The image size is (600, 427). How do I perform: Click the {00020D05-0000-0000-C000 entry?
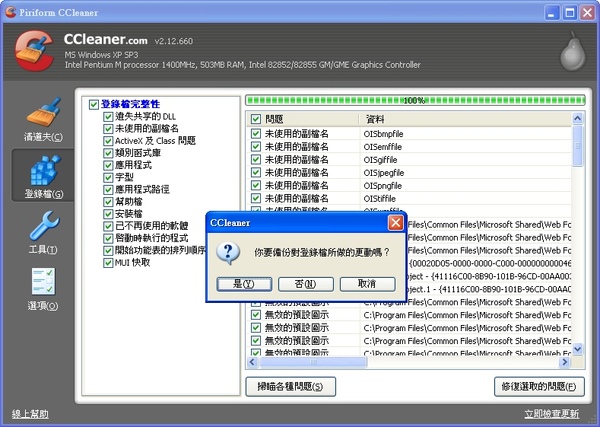click(x=490, y=264)
